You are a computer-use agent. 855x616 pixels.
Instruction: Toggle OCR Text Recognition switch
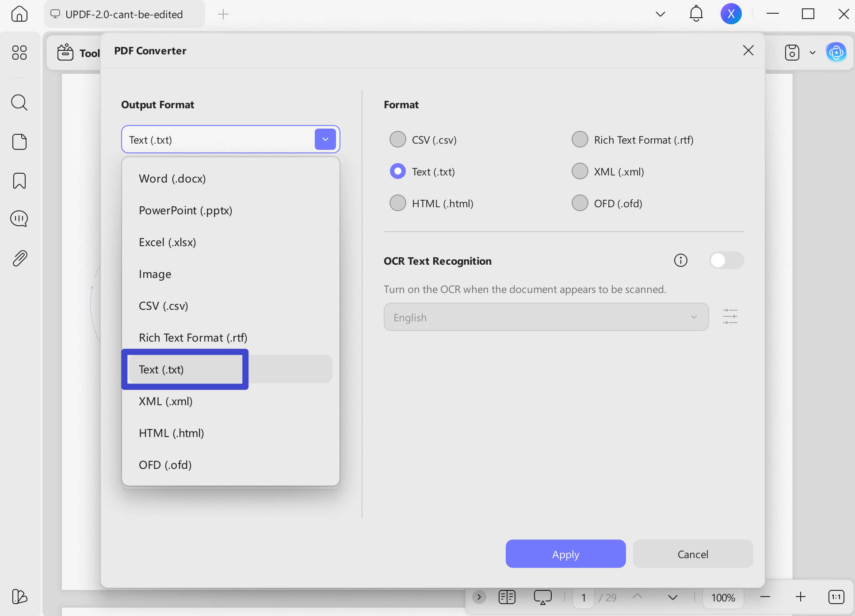727,260
